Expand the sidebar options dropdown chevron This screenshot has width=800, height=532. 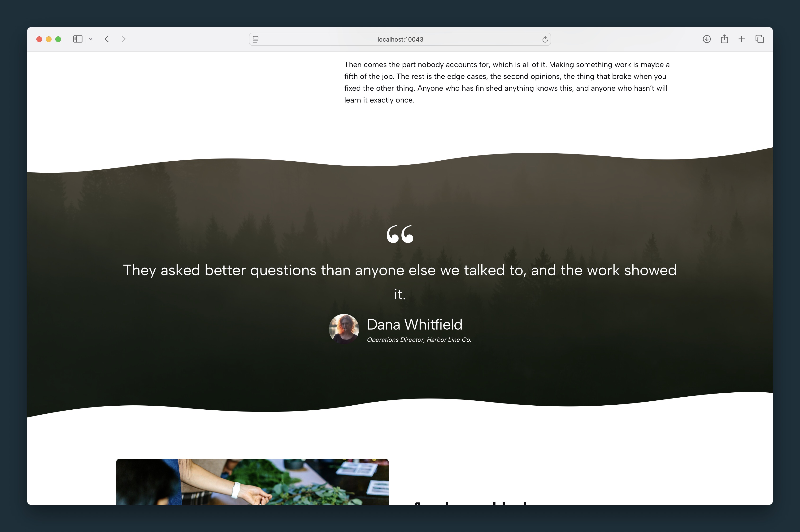(91, 39)
